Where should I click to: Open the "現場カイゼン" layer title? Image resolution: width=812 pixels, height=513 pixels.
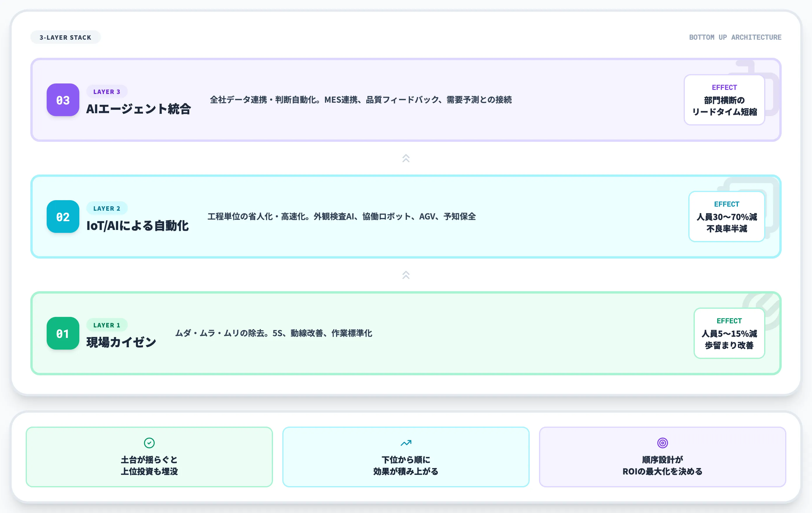point(121,341)
